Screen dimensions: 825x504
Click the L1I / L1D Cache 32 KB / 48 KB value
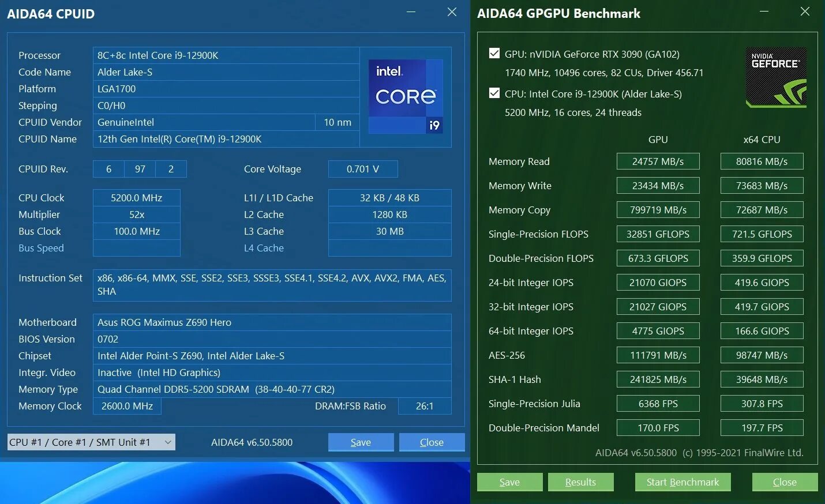tap(390, 198)
